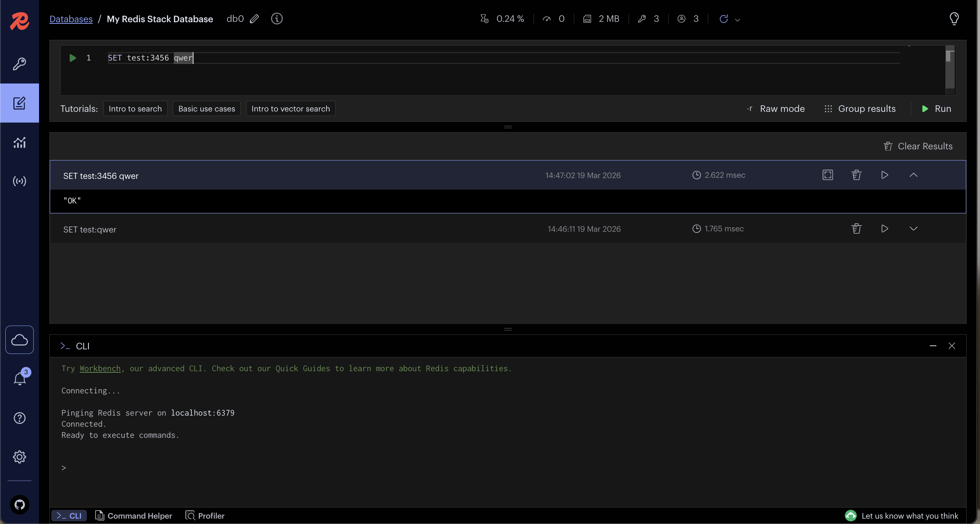
Task: Click the Databases breadcrumb link
Action: click(71, 19)
